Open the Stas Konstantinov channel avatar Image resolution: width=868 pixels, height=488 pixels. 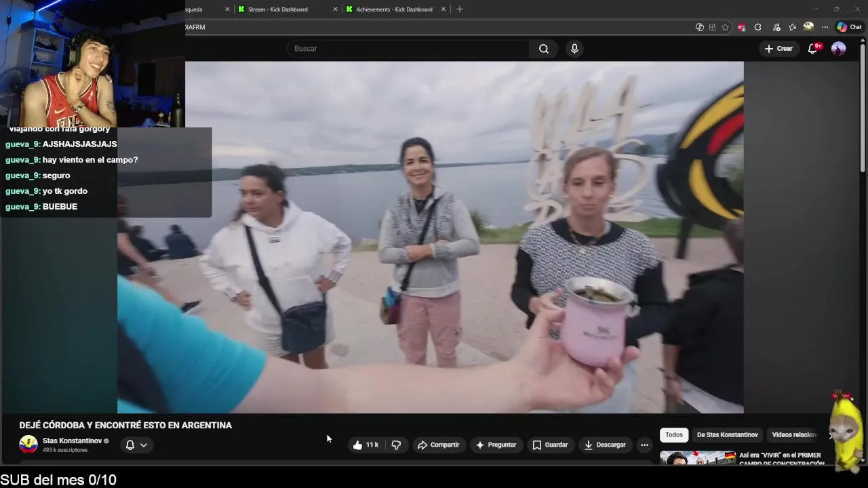point(28,445)
